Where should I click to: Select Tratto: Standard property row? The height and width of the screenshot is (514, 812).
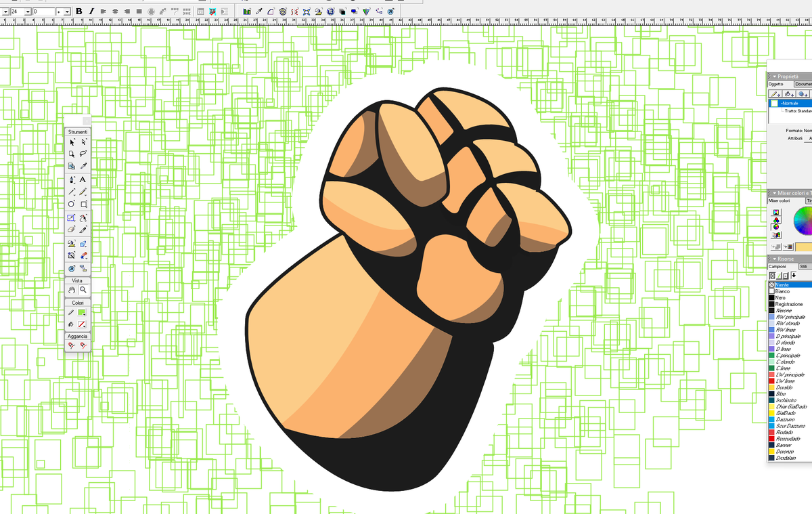coord(797,110)
